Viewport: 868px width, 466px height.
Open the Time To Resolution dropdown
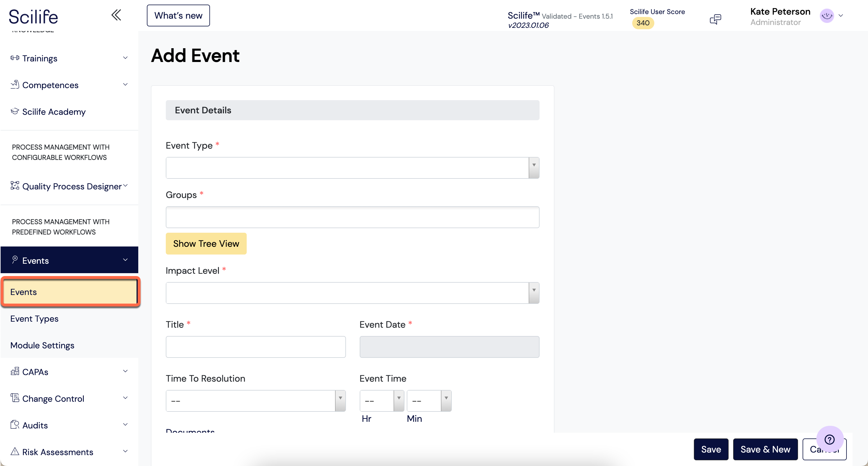[256, 401]
